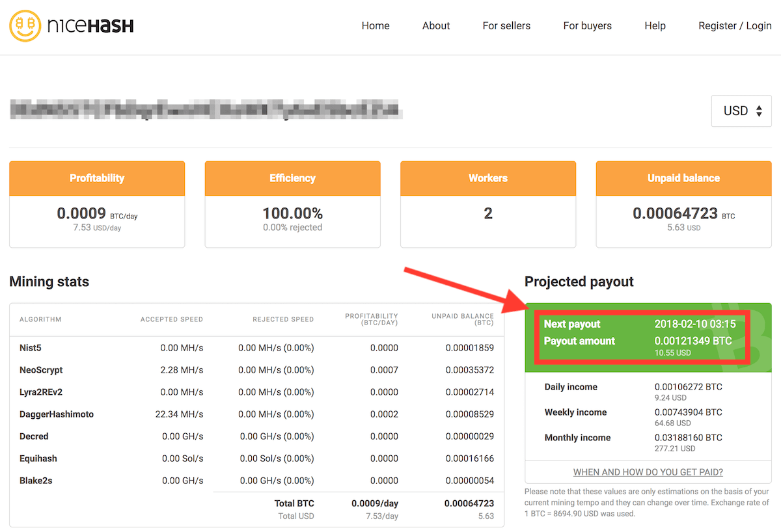Click the 0.00035372 unpaid balance value

(x=470, y=370)
